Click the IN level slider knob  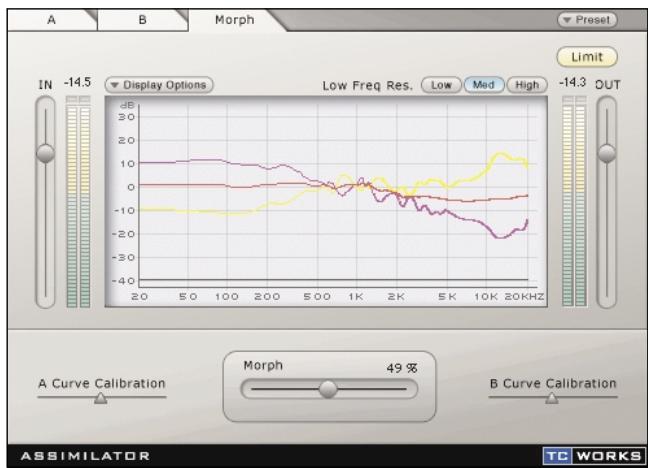point(45,153)
